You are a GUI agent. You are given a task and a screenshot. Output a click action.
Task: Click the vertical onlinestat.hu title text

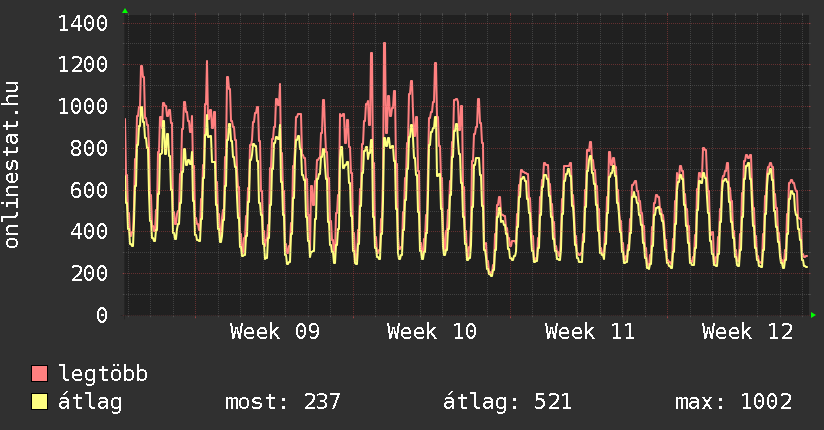tap(13, 165)
